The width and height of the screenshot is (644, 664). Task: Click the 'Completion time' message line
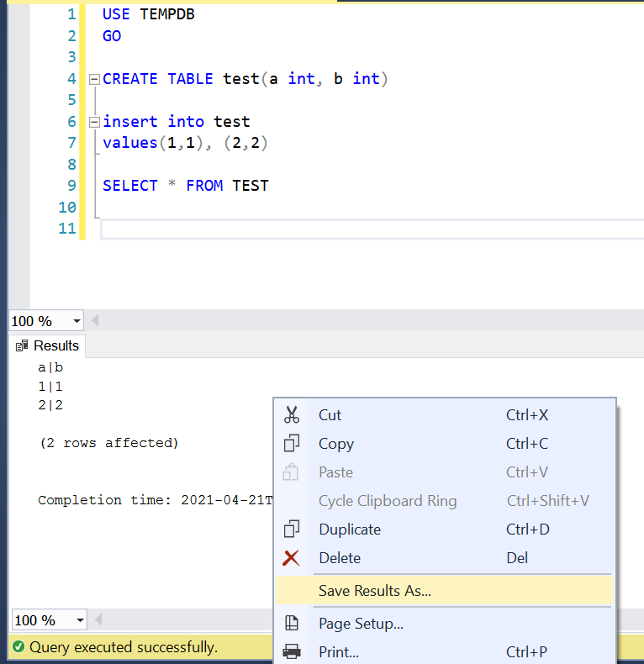point(155,500)
